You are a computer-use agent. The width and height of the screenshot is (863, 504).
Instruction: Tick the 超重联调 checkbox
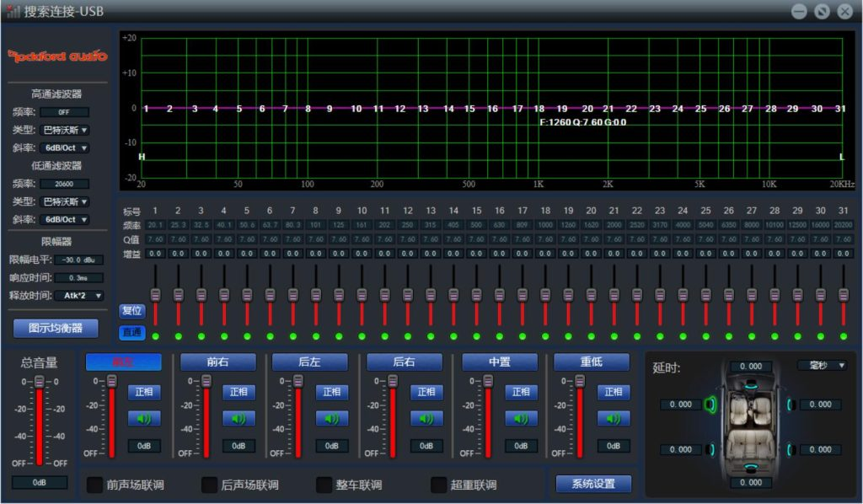pyautogui.click(x=439, y=485)
